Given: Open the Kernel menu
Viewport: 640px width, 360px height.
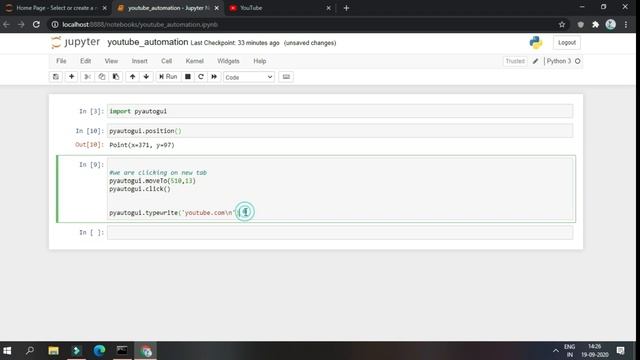Looking at the screenshot, I should pos(194,61).
